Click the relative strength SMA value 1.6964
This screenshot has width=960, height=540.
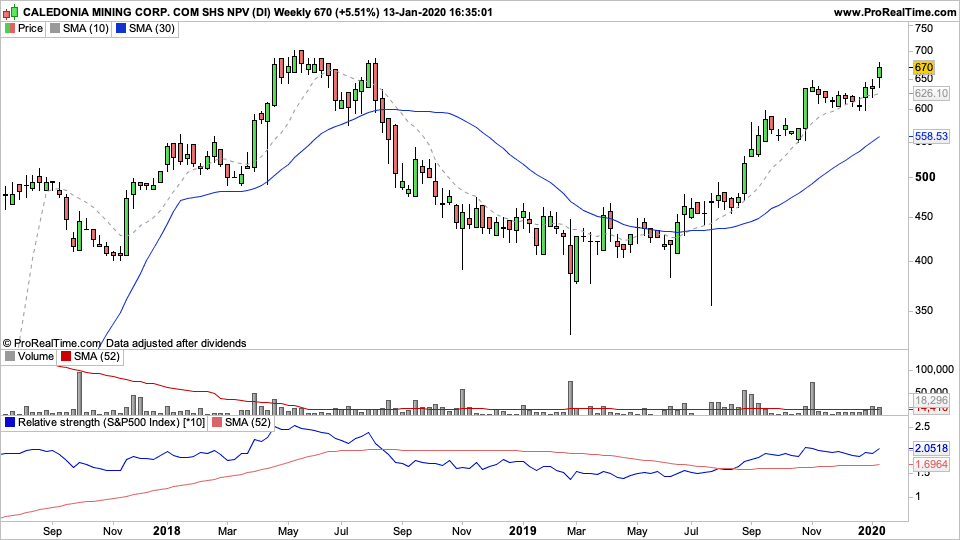click(x=931, y=464)
